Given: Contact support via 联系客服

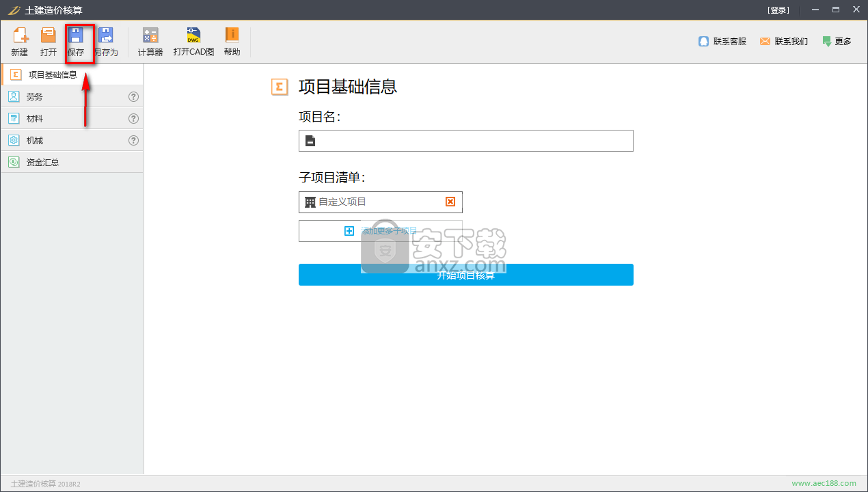Looking at the screenshot, I should point(722,42).
